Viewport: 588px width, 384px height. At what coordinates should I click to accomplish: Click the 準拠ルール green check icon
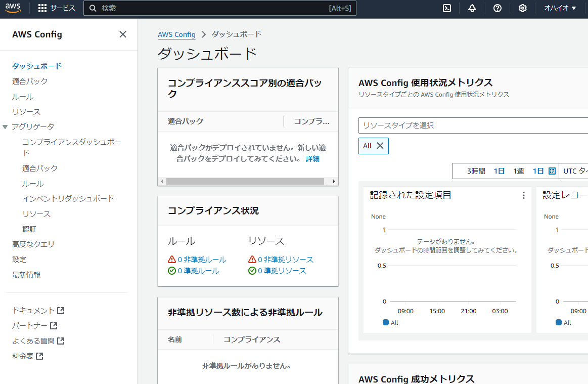172,271
